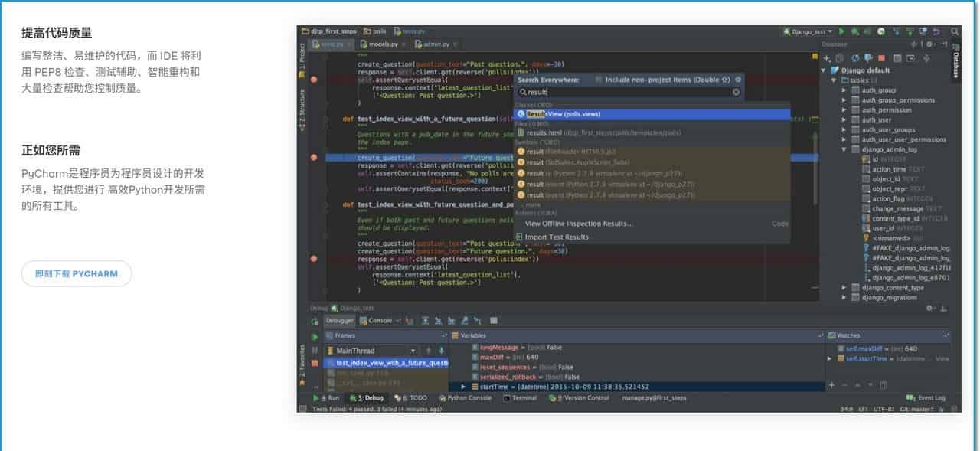This screenshot has height=451, width=980.
Task: Click the rerun icon in Debug panel
Action: point(315,321)
